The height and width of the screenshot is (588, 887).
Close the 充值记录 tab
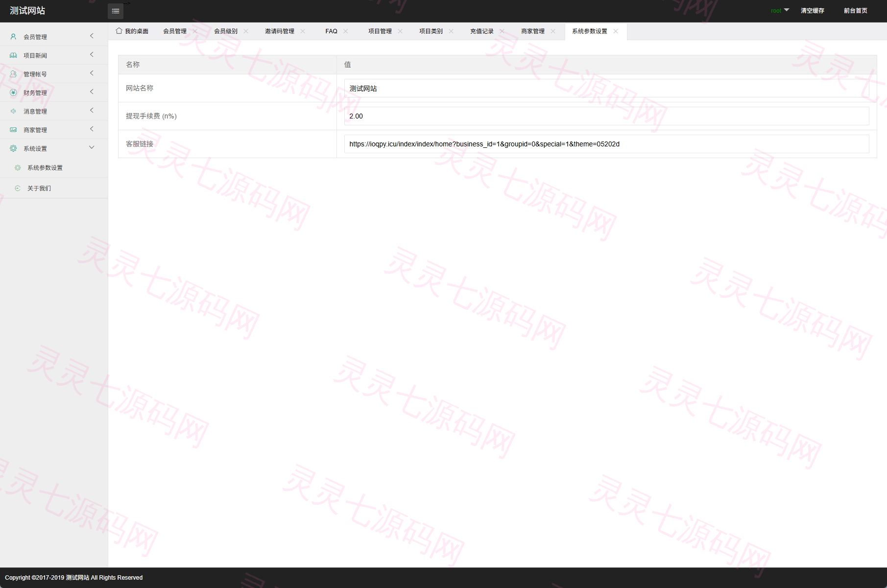(502, 31)
